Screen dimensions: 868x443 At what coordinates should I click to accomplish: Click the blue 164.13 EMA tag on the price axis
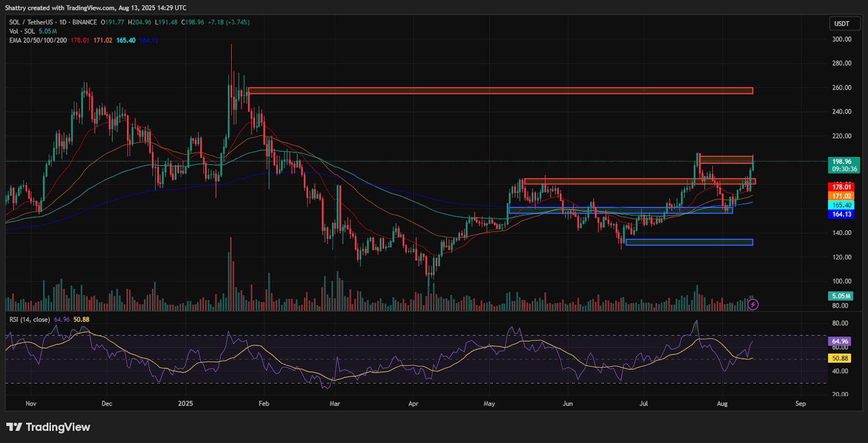click(841, 214)
